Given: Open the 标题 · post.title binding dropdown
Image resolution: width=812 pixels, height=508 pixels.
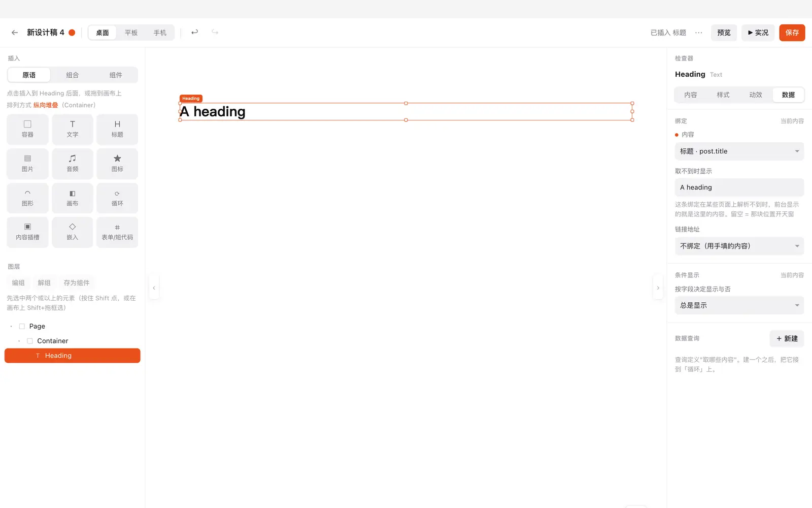Looking at the screenshot, I should tap(739, 151).
